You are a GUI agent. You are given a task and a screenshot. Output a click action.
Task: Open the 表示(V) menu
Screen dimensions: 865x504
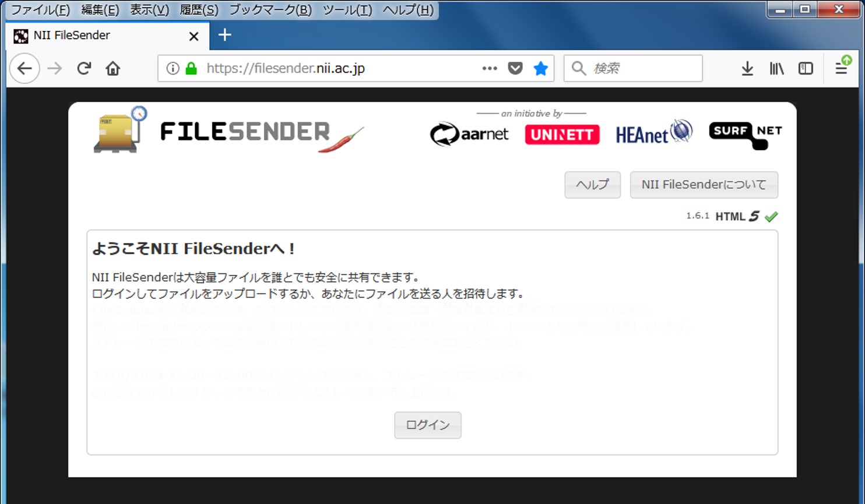click(x=149, y=10)
